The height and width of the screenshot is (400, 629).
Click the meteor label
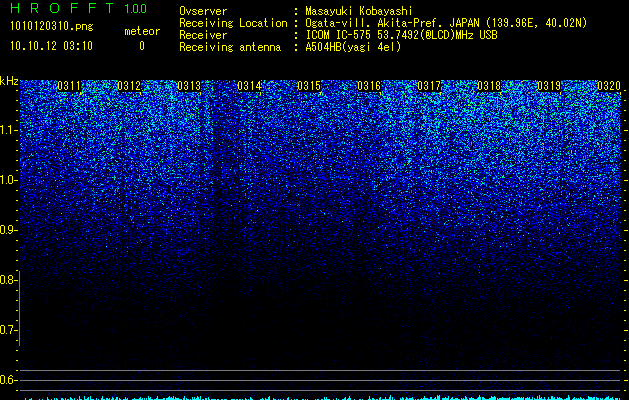[x=142, y=31]
